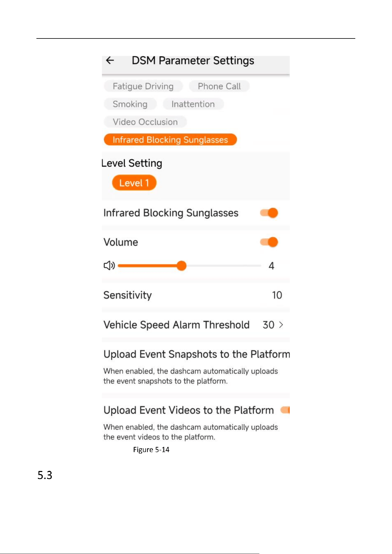
Task: Tap the threshold value 30
Action: pyautogui.click(x=269, y=325)
